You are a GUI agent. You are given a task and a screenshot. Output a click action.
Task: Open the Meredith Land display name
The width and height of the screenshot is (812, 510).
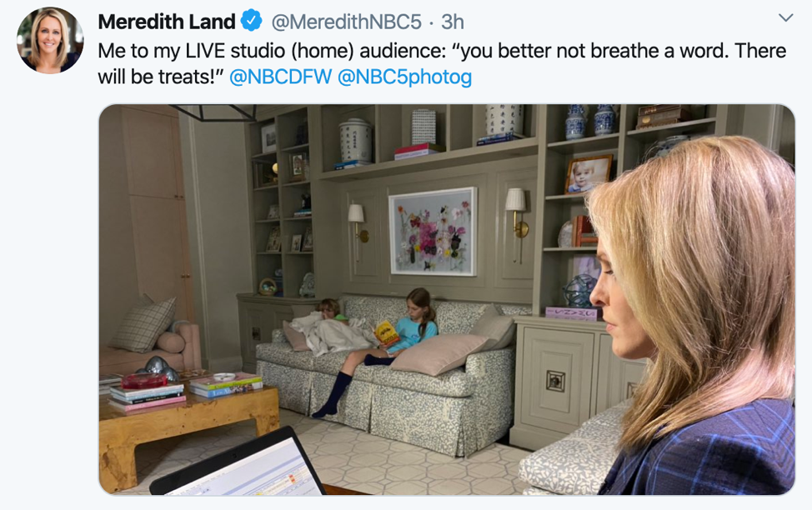tap(167, 22)
